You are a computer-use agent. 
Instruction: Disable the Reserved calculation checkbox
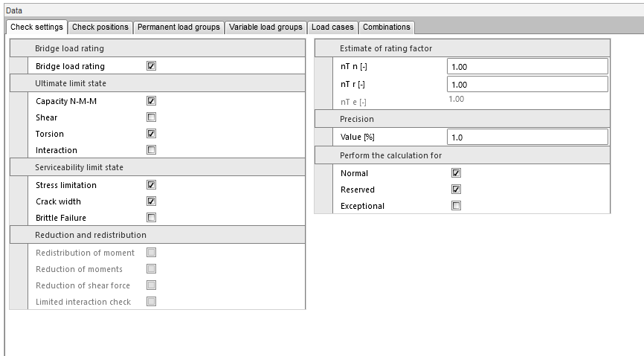[x=457, y=190]
